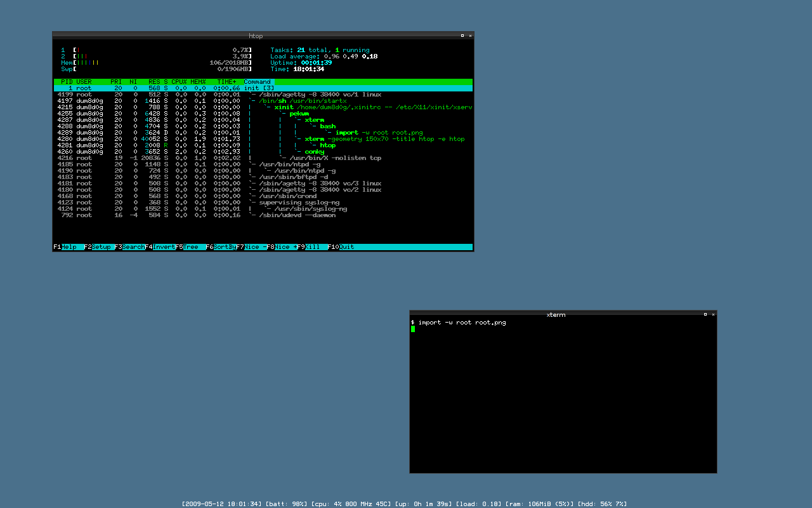Click the USER column header
Viewport: 812px width, 508px height.
[84, 82]
